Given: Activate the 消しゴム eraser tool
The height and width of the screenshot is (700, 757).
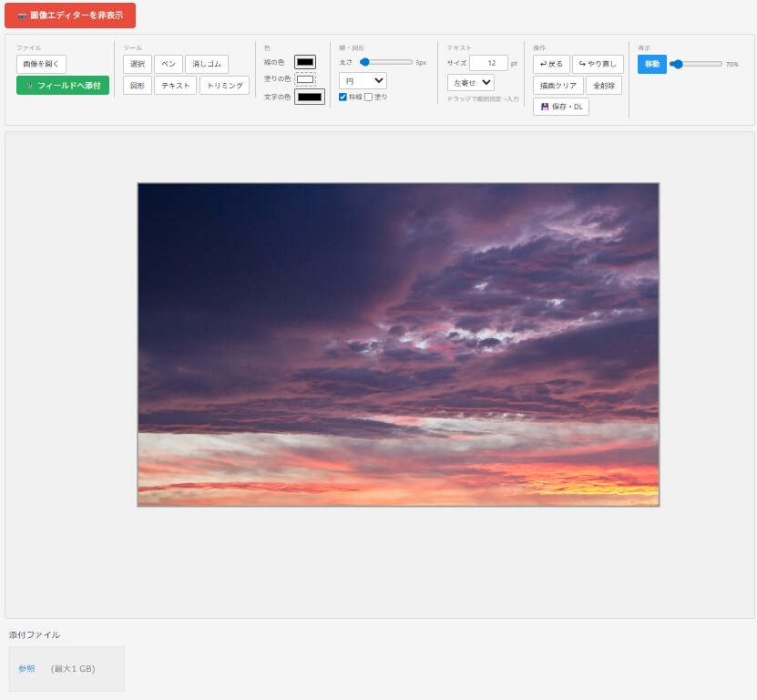Looking at the screenshot, I should tap(207, 64).
